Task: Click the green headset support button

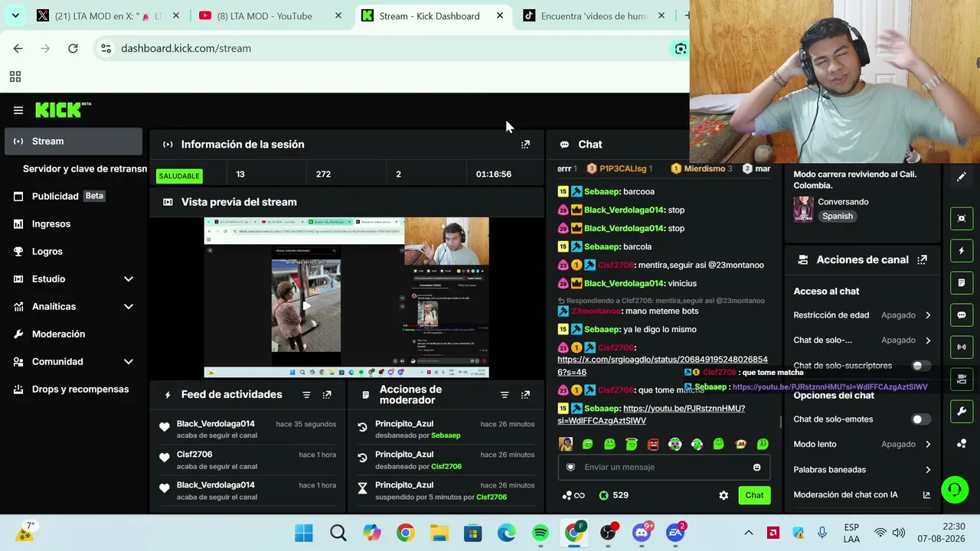Action: point(955,489)
